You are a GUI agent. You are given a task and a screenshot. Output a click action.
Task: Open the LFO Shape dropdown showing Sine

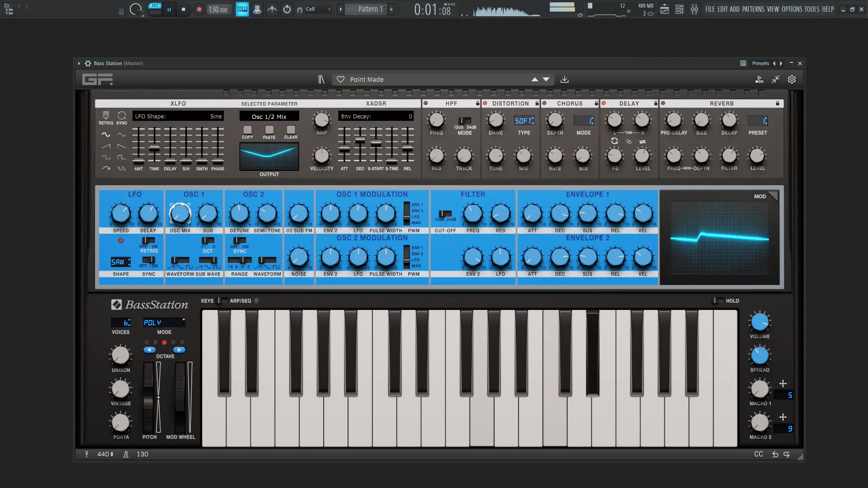179,116
